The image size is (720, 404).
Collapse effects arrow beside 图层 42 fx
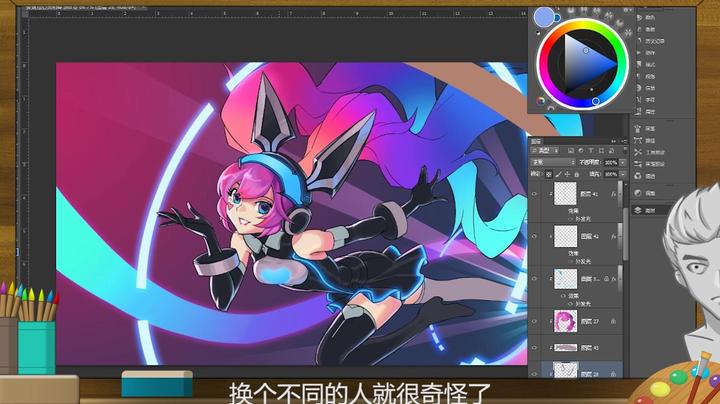point(619,236)
